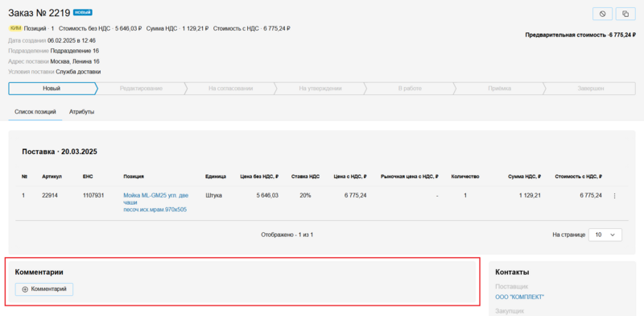Click the Новый status step
This screenshot has width=644, height=316.
[x=52, y=89]
